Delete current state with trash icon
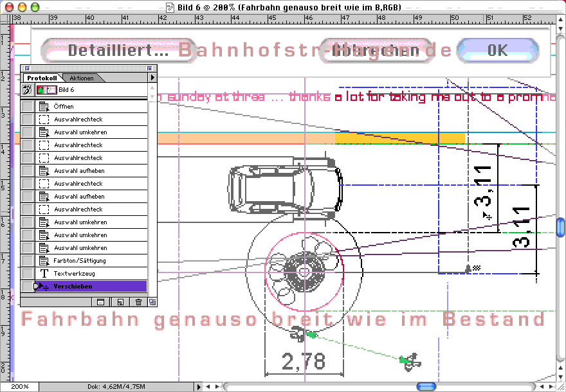 [138, 301]
